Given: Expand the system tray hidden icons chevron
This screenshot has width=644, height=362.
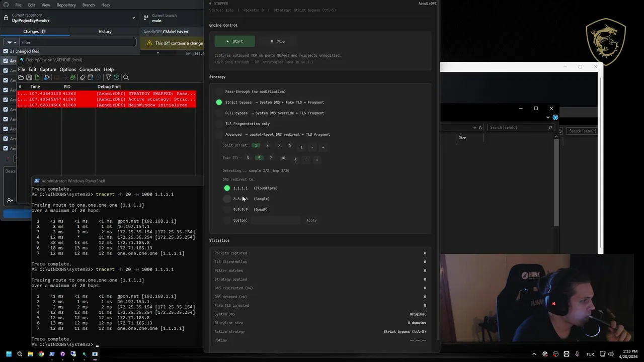Looking at the screenshot, I should tap(534, 354).
